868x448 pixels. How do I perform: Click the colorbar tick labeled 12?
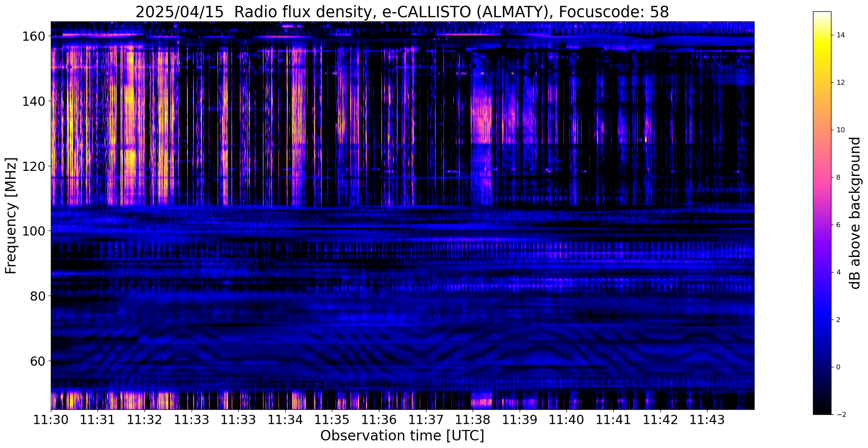pos(841,83)
